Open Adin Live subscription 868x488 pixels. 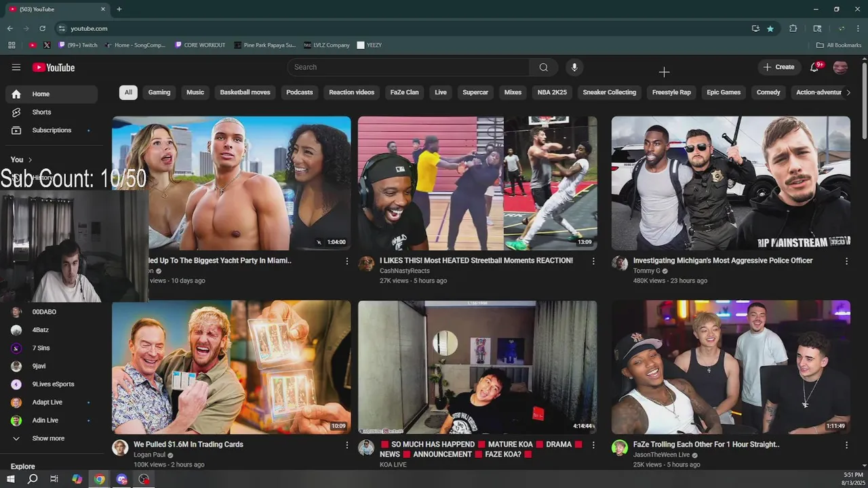click(x=52, y=420)
